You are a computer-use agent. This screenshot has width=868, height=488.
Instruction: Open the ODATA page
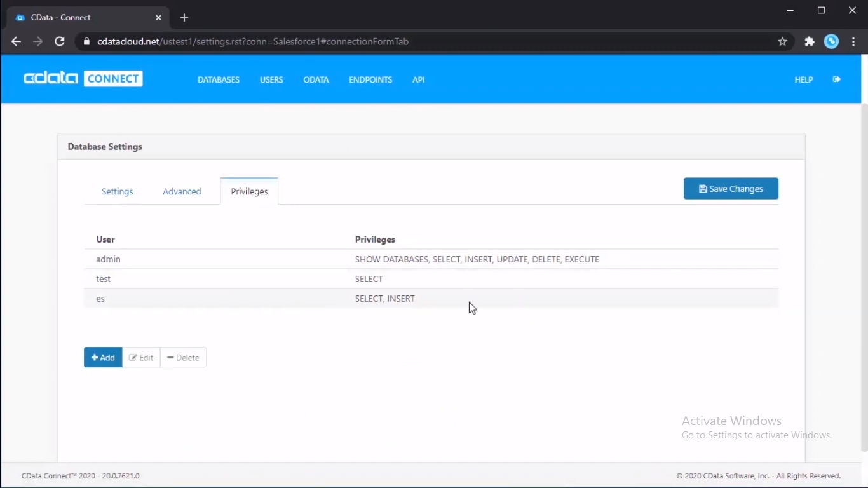(x=316, y=79)
